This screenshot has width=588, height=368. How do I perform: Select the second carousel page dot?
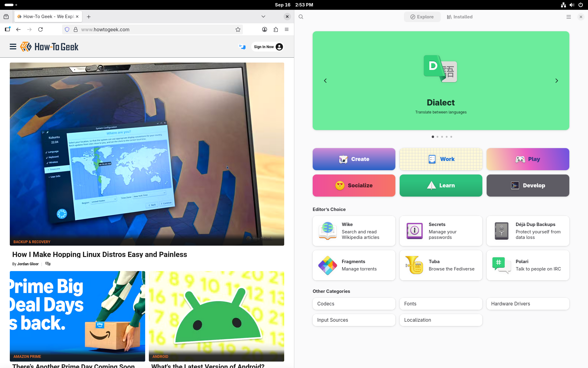[437, 137]
